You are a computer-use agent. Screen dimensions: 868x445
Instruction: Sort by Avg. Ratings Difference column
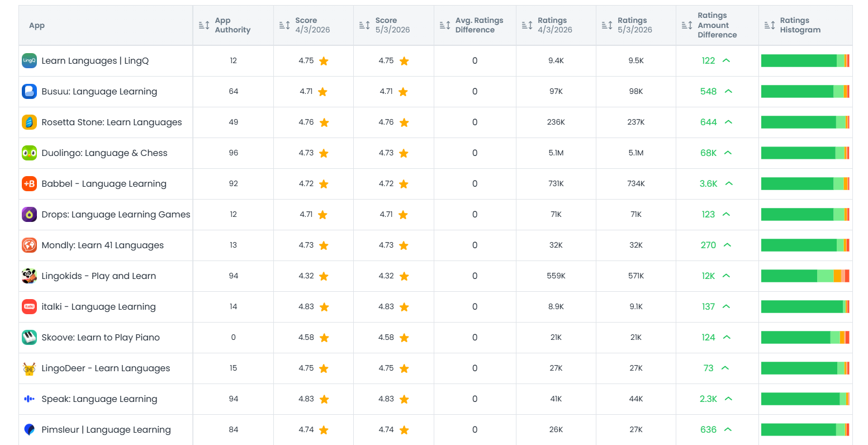pos(445,25)
